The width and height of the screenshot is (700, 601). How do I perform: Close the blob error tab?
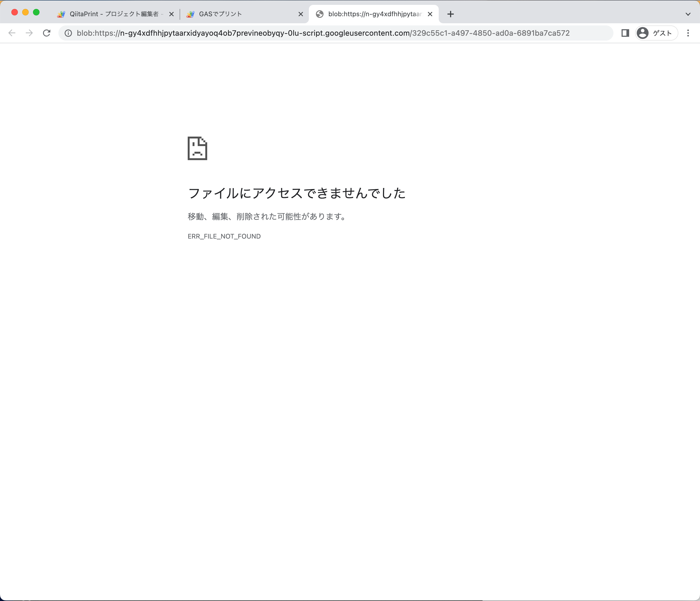[430, 14]
